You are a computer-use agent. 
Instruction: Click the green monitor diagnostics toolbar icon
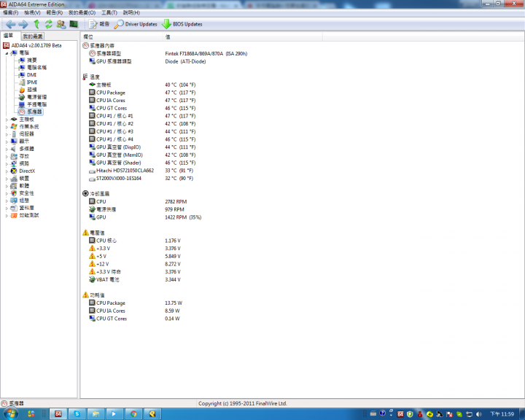pos(74,24)
